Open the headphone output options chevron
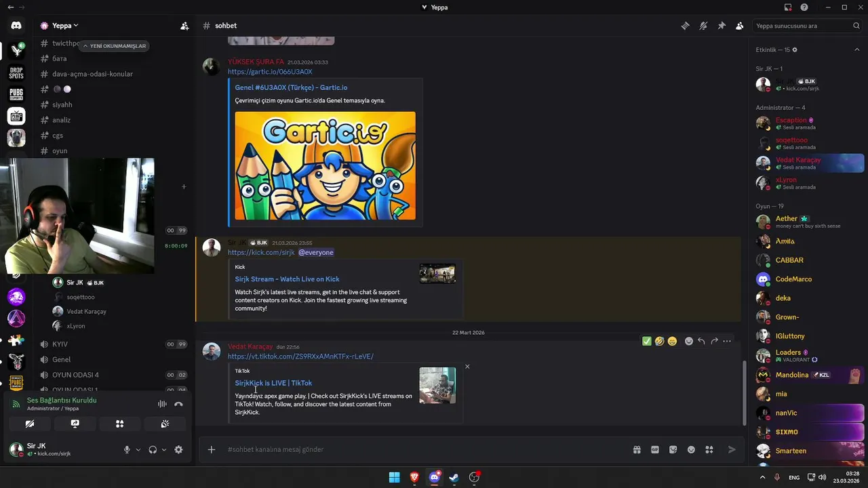Screen dimensions: 868x488 point(164,449)
